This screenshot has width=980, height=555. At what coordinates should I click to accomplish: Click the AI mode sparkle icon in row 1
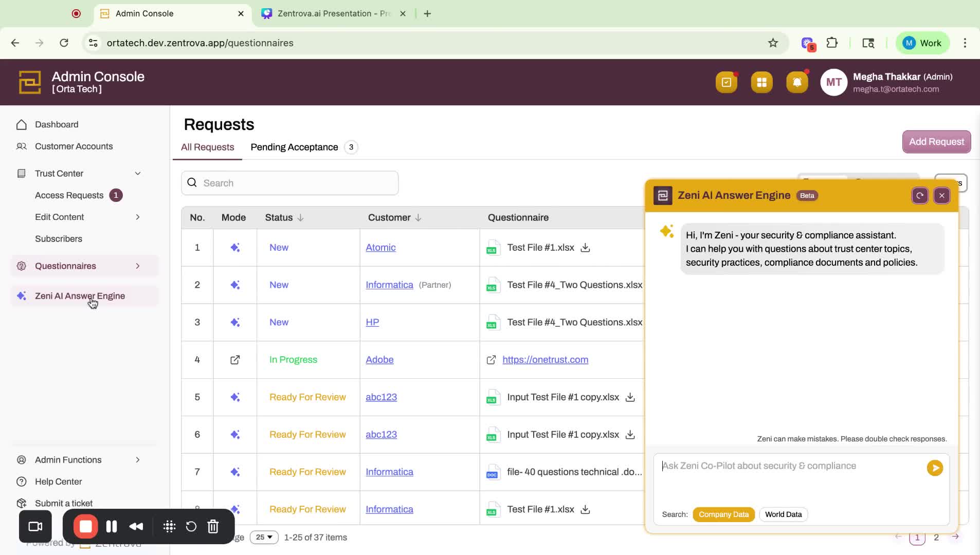pos(235,248)
